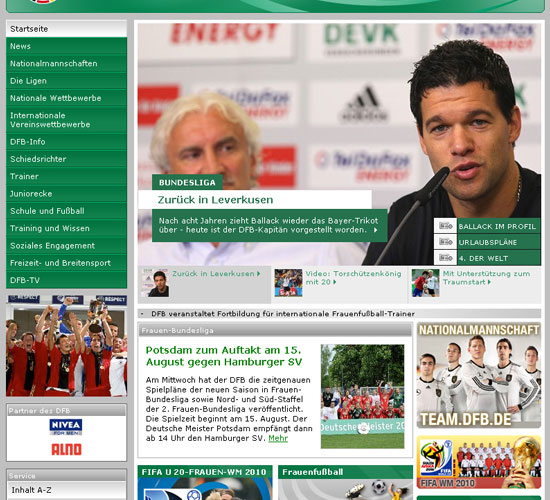This screenshot has height=500, width=550.
Task: Open BALLACK IM PROFIL link
Action: coord(497,227)
